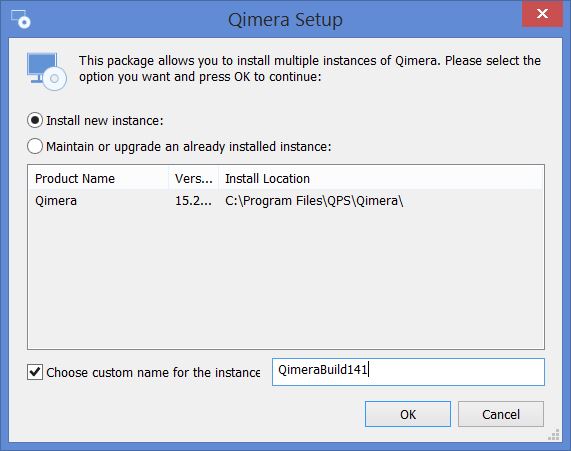Click the Install new instance label text

(105, 121)
